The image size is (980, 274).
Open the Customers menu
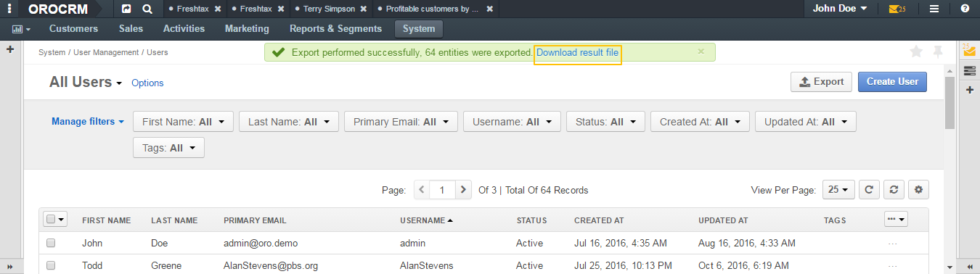tap(73, 29)
